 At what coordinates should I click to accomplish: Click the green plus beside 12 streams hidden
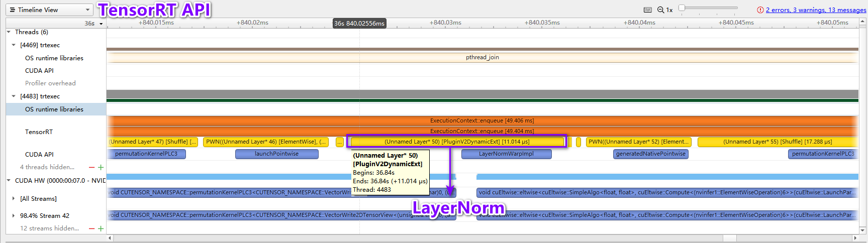(101, 228)
